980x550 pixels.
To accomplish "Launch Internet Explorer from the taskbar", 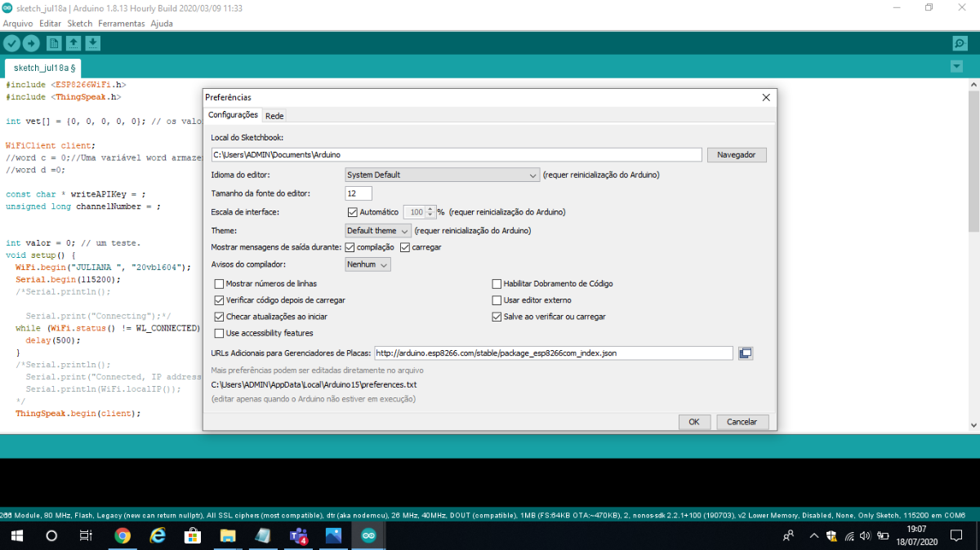I will (x=158, y=536).
